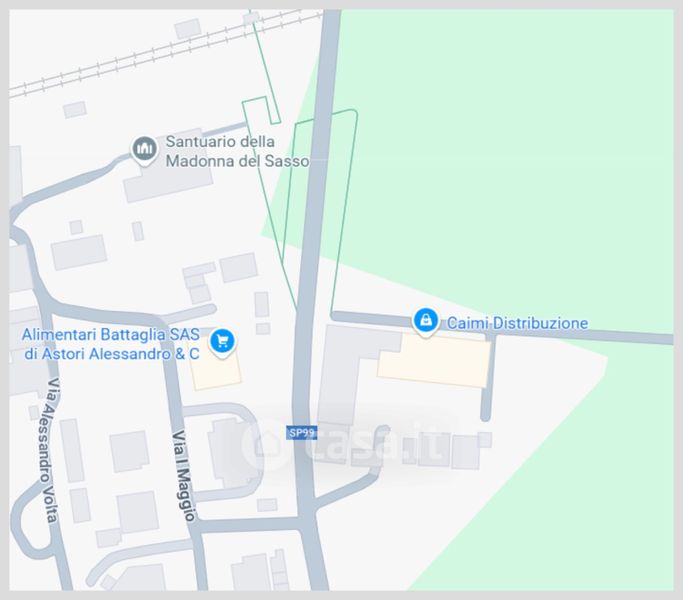Click the highlighted Caimi Distribuzione building

434,361
